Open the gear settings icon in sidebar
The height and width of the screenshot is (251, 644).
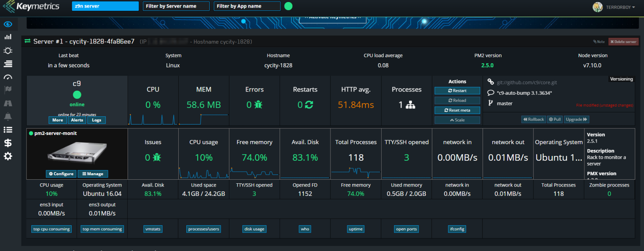tap(8, 156)
